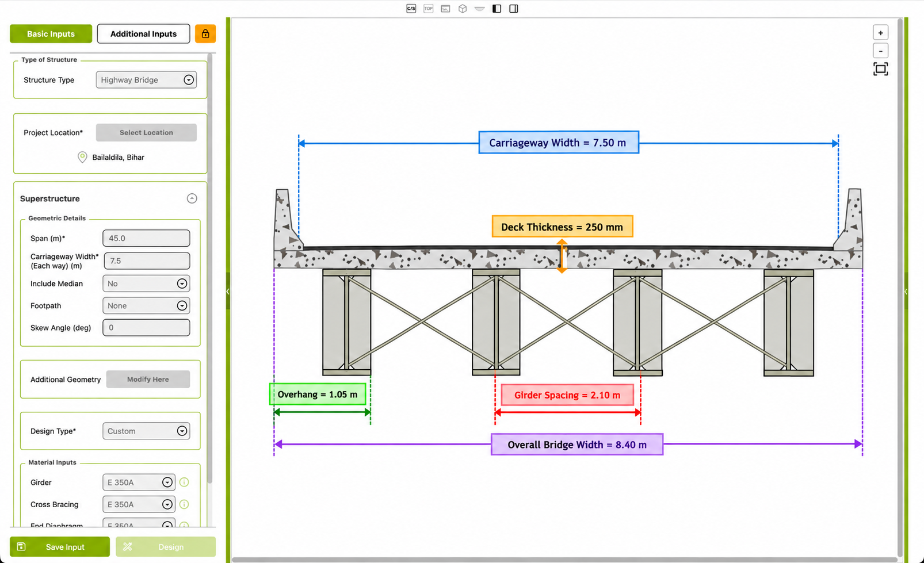The image size is (924, 563).
Task: Open the Design Type dropdown
Action: click(x=146, y=431)
